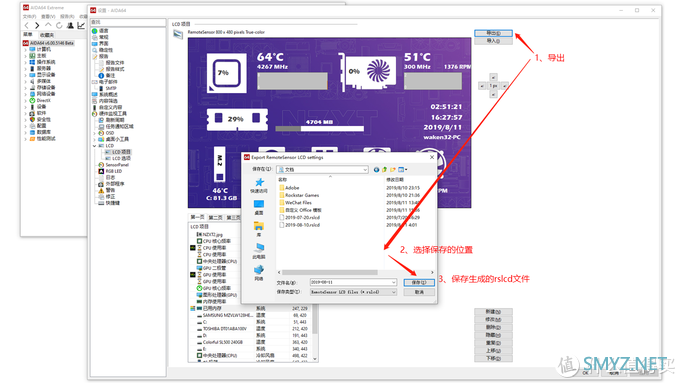Select 2019-08-10.rslcd file in export dialog
This screenshot has width=680, height=383.
[x=302, y=225]
